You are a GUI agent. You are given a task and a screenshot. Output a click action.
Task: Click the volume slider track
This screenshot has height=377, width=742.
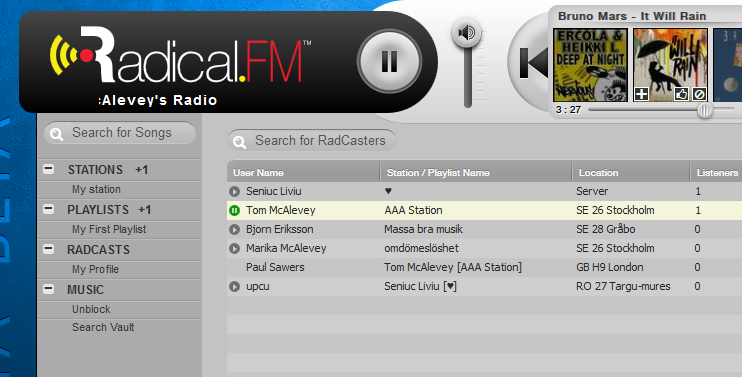tap(468, 77)
